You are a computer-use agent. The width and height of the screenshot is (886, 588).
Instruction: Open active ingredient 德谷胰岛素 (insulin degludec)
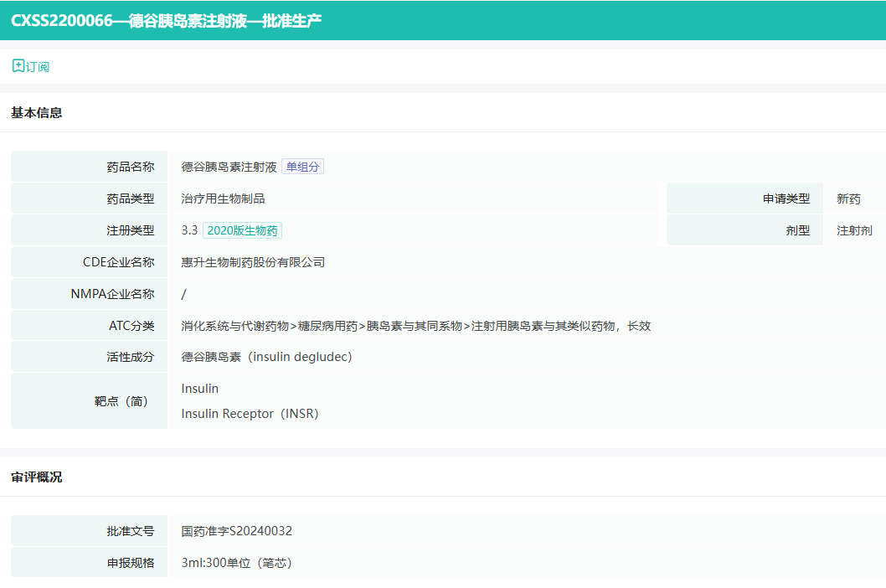[266, 357]
